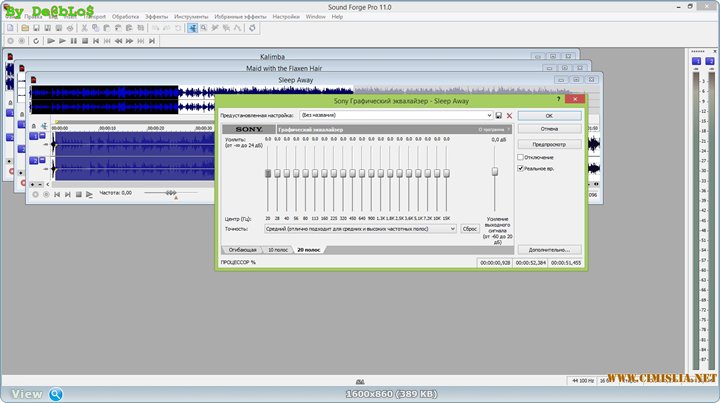Delete the preset with the red X icon

[x=509, y=116]
